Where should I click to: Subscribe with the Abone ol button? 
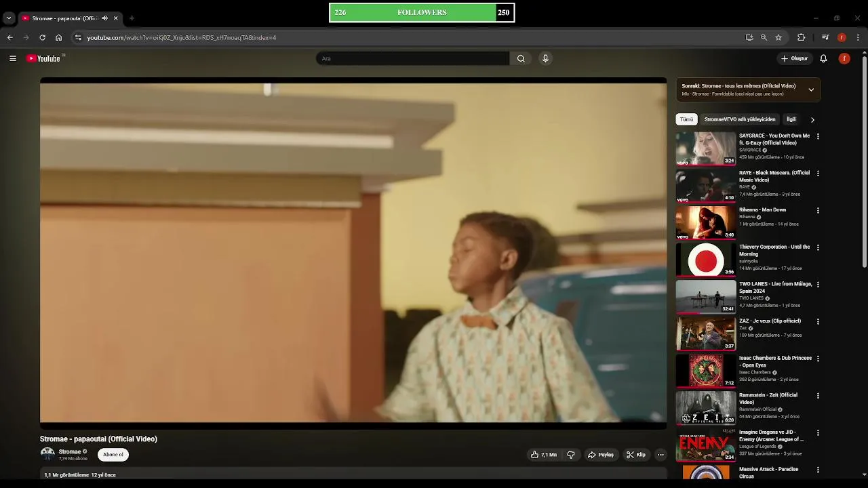[113, 455]
